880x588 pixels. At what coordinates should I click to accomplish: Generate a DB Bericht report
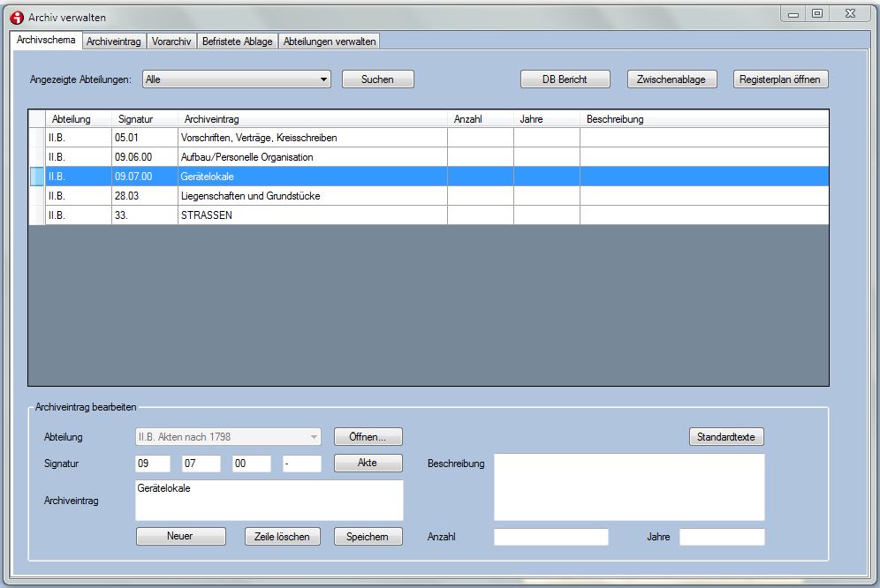[x=565, y=79]
